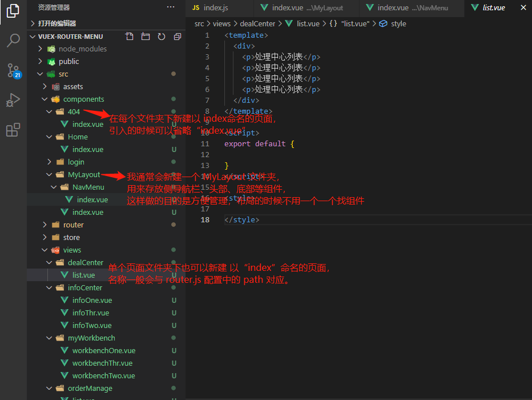Click the src breadcrumb segment
The width and height of the screenshot is (532, 400).
point(199,24)
